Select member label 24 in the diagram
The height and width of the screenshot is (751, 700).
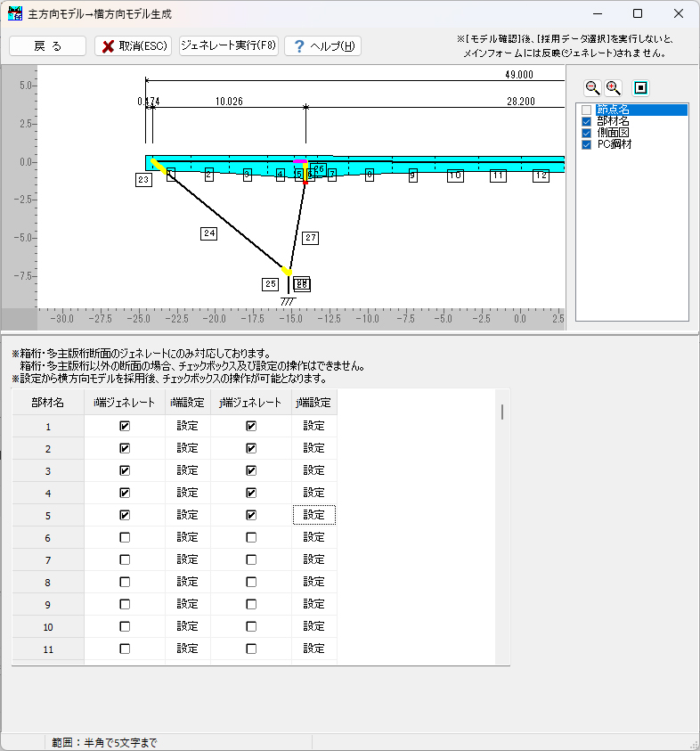(x=209, y=233)
